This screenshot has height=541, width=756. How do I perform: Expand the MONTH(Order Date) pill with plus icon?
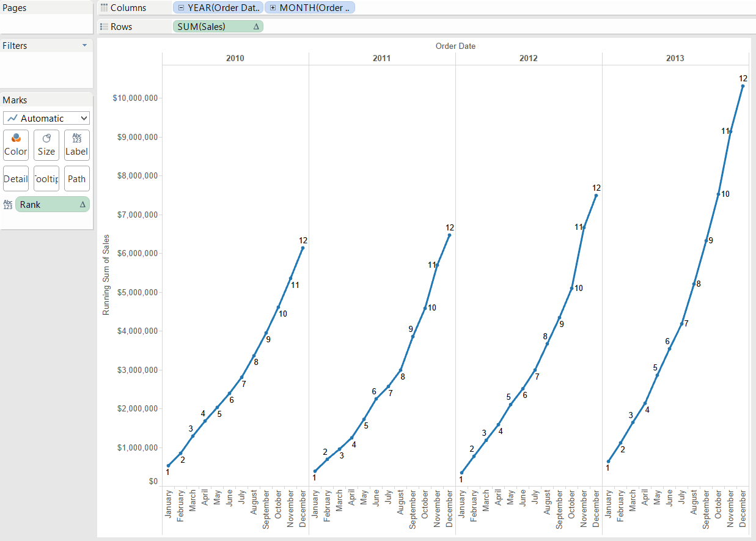[x=273, y=8]
